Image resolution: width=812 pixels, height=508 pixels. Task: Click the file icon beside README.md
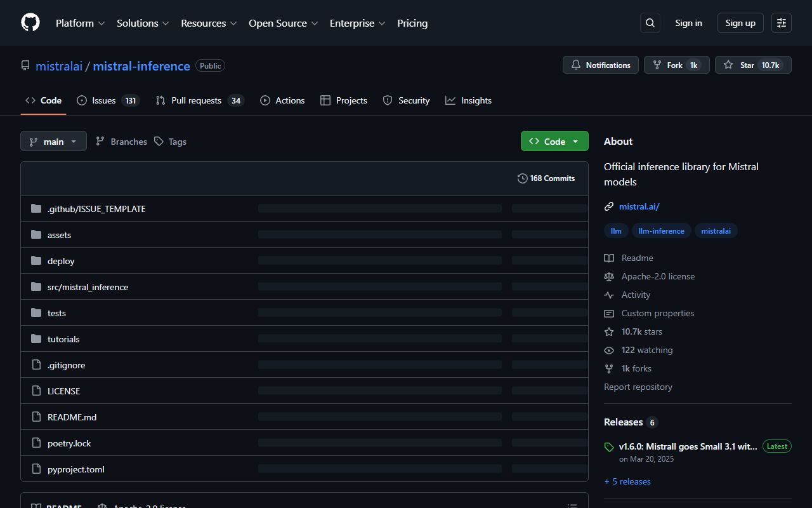coord(36,417)
